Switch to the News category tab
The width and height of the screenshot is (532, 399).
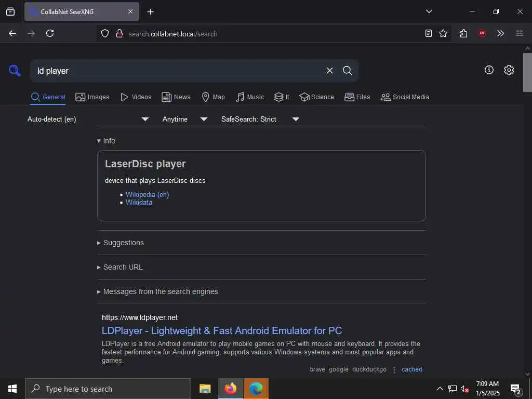point(176,97)
